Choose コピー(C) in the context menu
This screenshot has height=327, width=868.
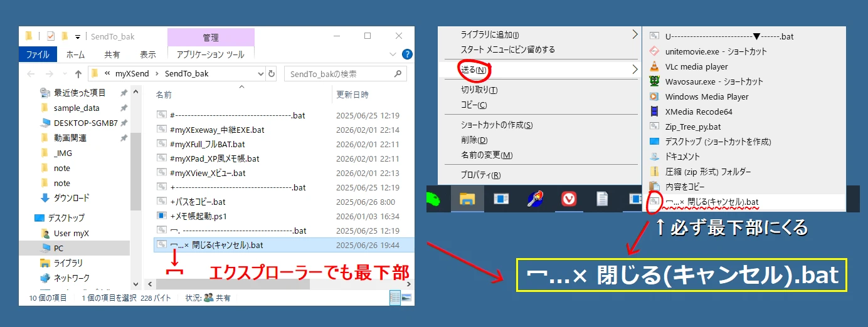pos(474,105)
